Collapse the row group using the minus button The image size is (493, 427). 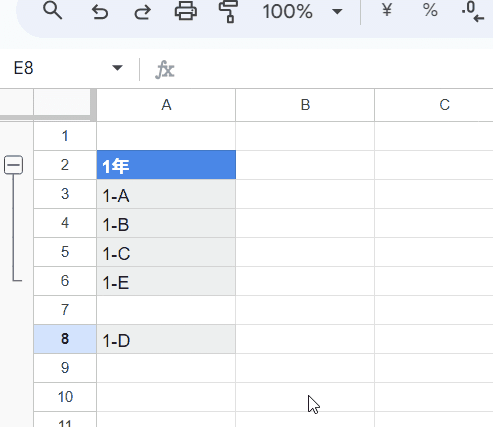point(13,165)
